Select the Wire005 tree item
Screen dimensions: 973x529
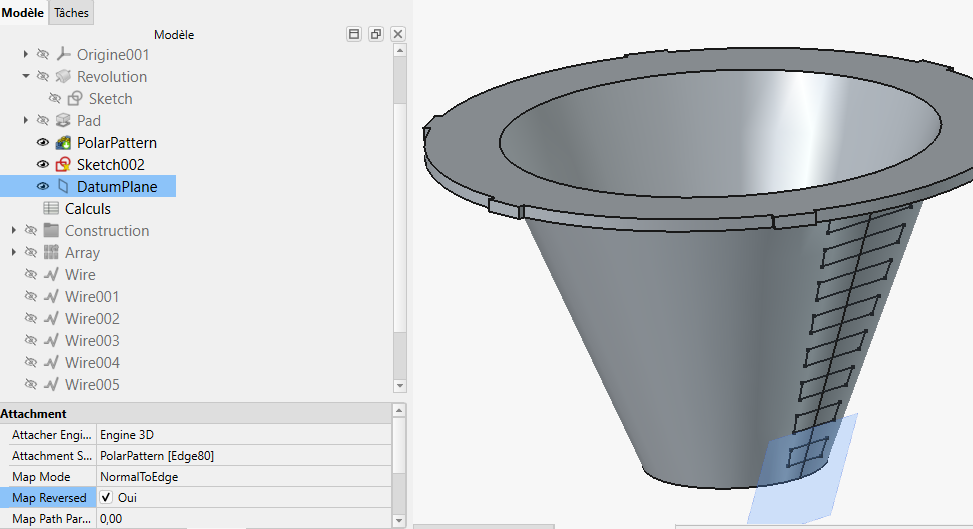92,385
